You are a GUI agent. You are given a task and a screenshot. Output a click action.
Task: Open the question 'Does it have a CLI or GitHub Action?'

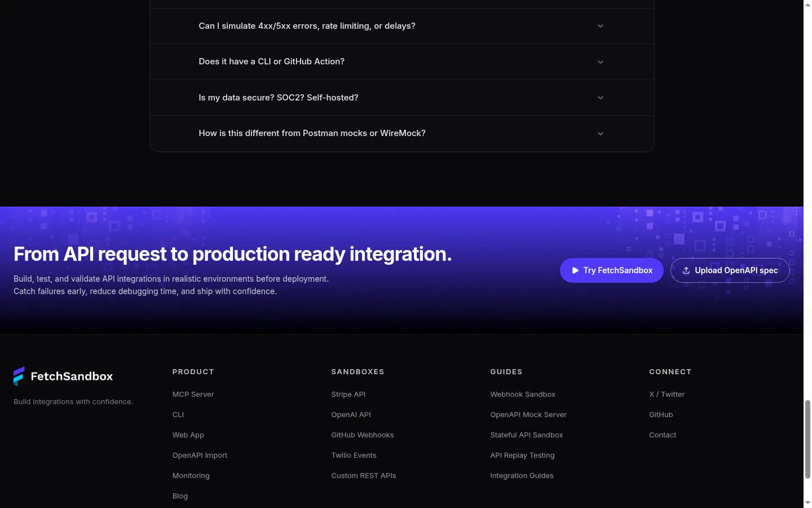(401, 62)
